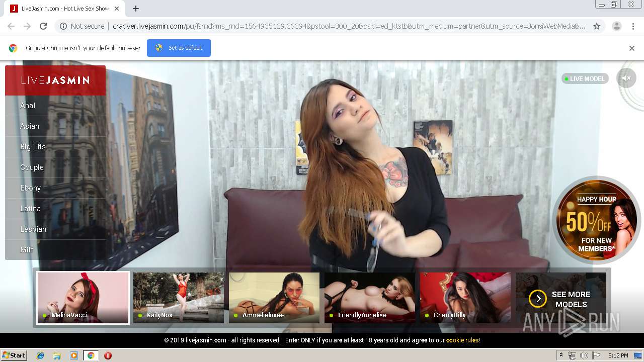
Task: Show hidden system tray icons
Action: 561,355
